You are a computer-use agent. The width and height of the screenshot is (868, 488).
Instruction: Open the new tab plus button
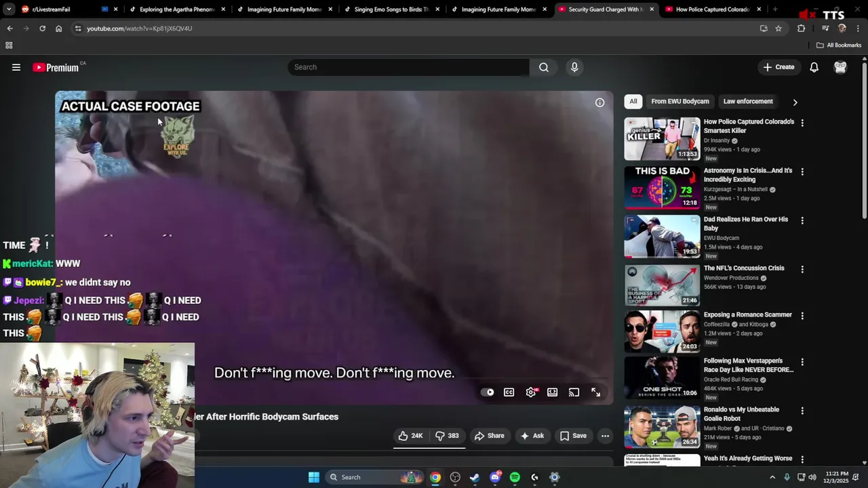[775, 9]
